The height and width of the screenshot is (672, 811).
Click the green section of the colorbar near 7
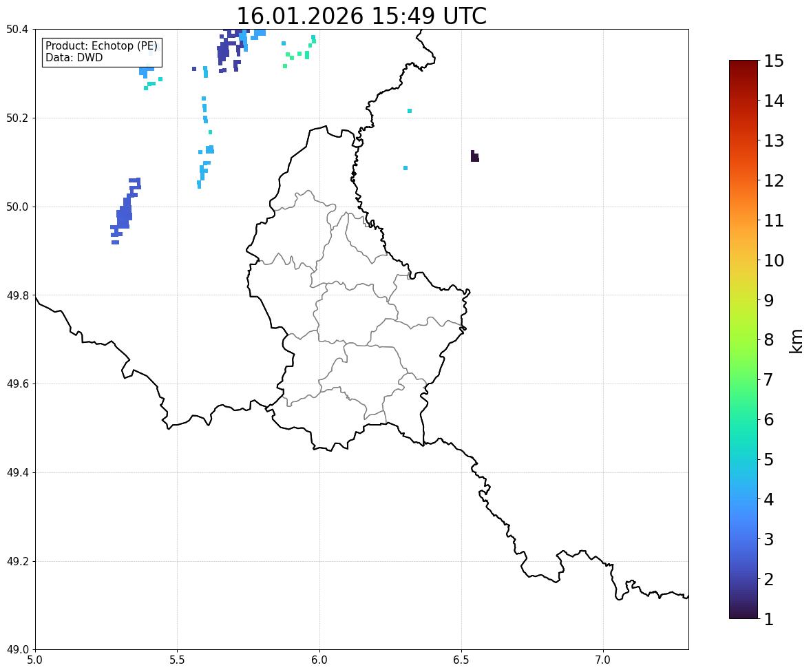point(744,379)
